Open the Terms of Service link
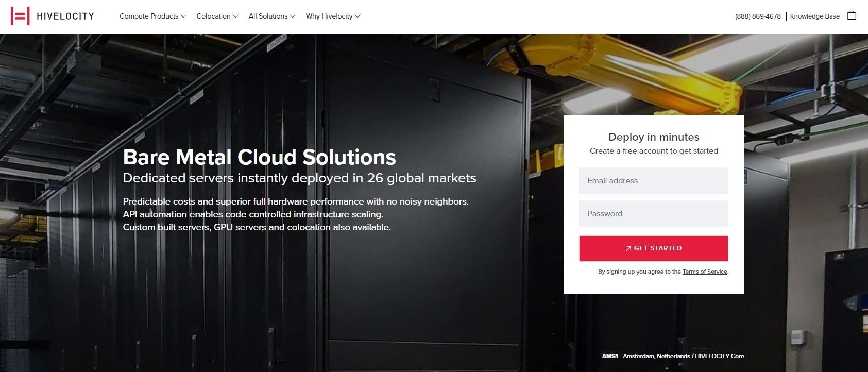Image resolution: width=868 pixels, height=372 pixels. pos(705,272)
